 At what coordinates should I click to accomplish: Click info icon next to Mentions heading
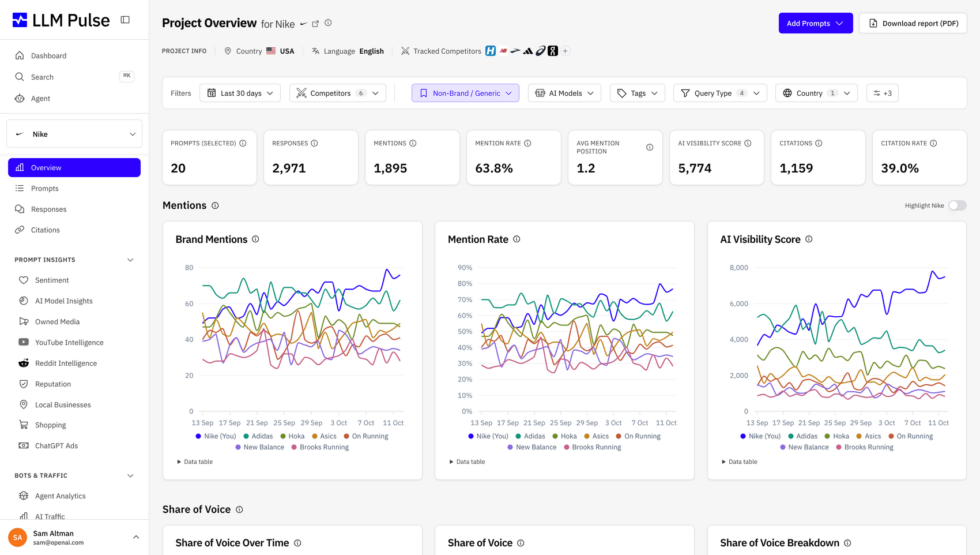click(x=215, y=205)
